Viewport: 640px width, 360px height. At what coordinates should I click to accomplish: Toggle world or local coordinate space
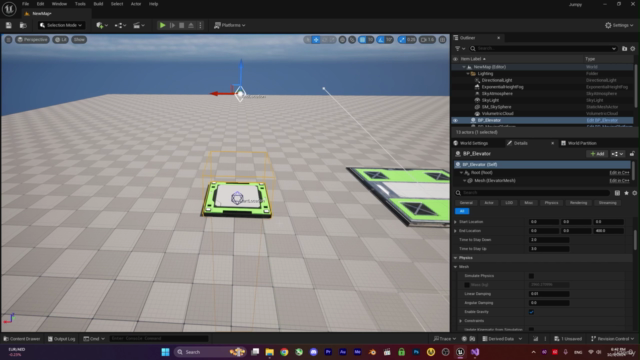point(342,40)
